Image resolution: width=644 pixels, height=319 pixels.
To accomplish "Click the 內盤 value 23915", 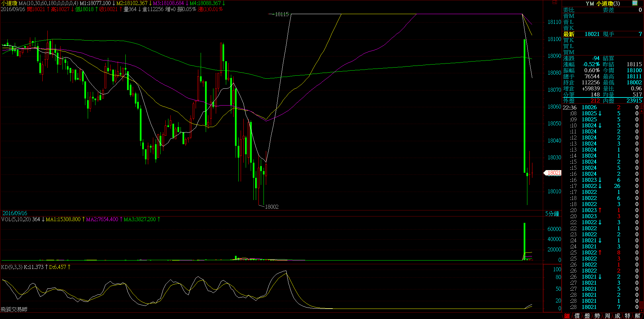I will [x=634, y=101].
